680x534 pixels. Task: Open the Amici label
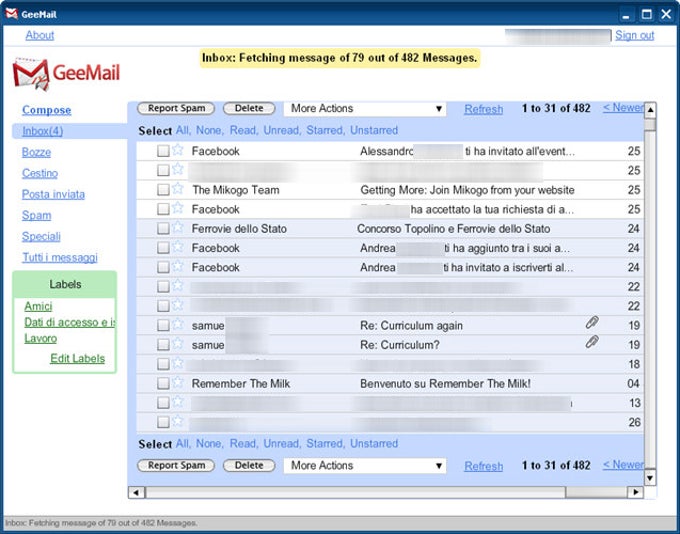(38, 306)
